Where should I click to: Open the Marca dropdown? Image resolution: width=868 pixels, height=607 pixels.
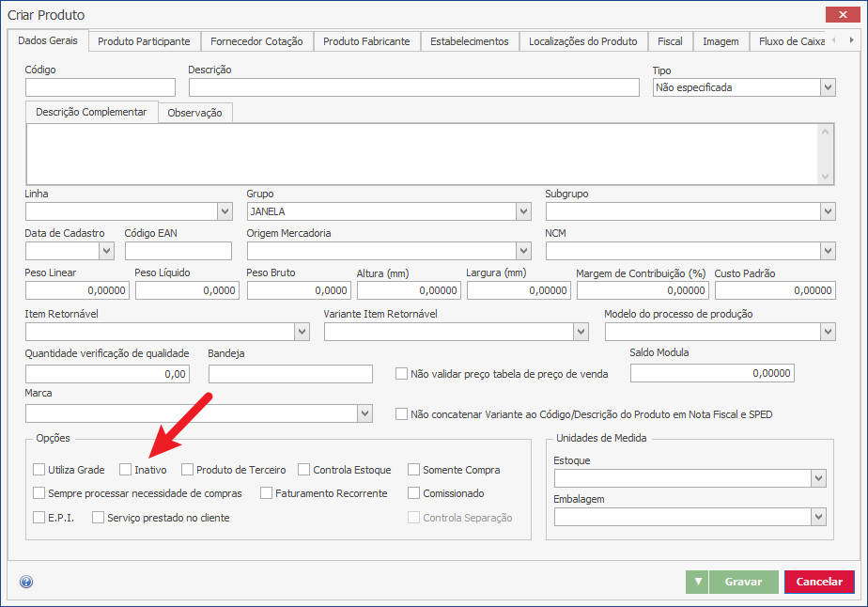(364, 413)
